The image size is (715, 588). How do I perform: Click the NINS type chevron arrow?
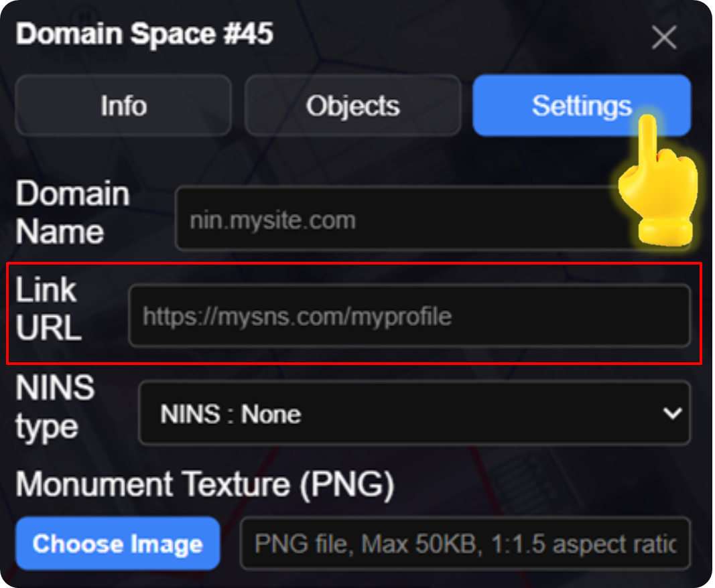point(672,413)
